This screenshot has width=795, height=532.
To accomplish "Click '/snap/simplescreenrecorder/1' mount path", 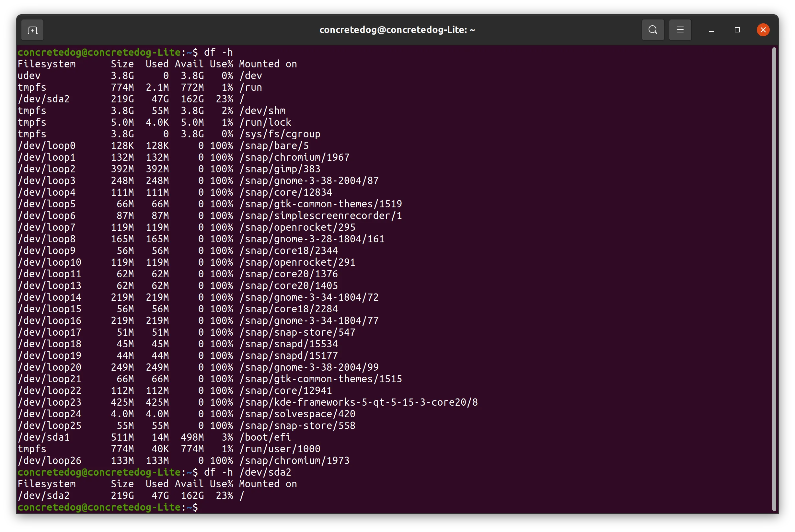I will click(320, 215).
